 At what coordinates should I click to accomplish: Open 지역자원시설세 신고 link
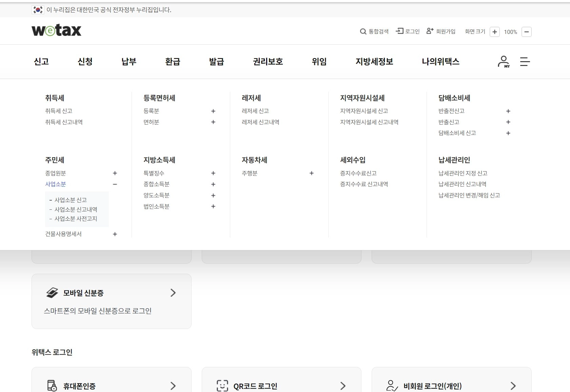364,111
